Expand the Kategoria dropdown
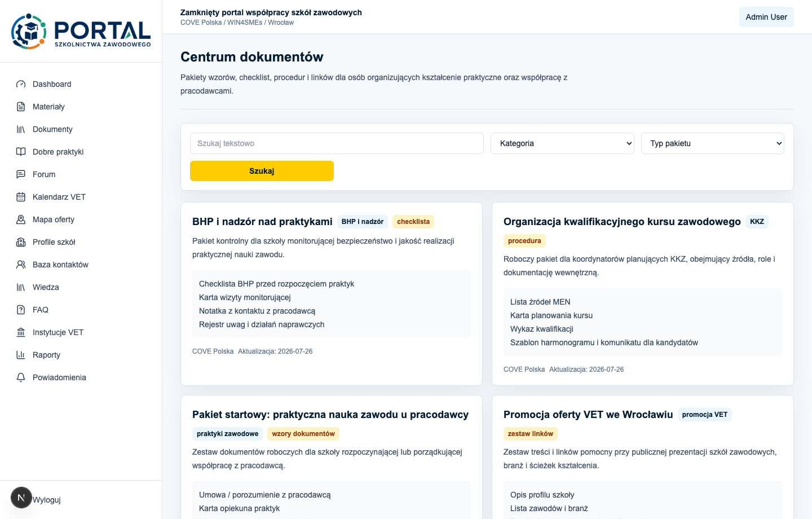This screenshot has height=519, width=812. tap(562, 143)
